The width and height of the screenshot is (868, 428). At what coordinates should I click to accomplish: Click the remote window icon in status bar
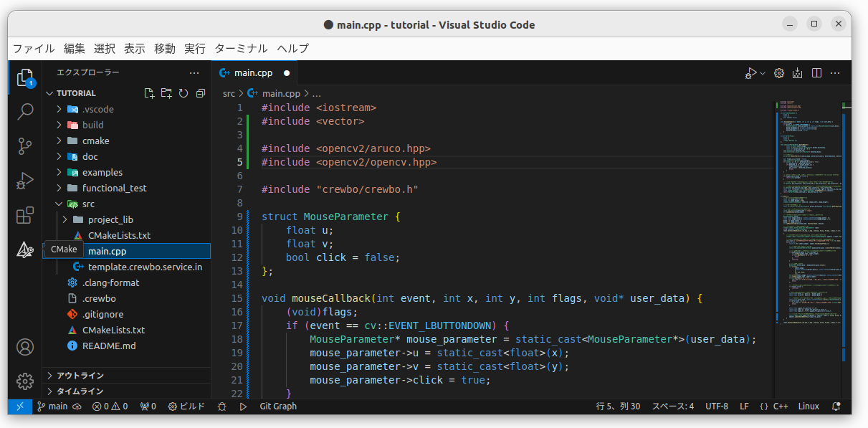pos(19,406)
